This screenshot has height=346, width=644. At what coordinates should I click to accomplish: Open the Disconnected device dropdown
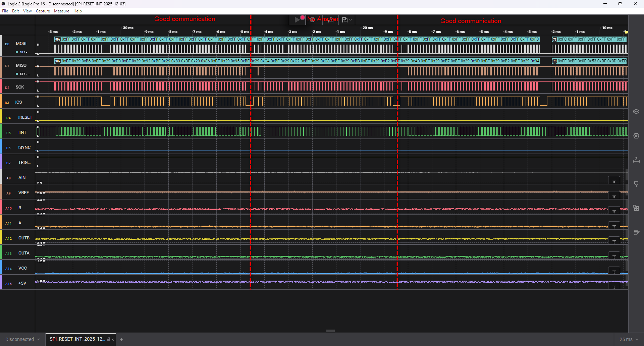click(22, 339)
